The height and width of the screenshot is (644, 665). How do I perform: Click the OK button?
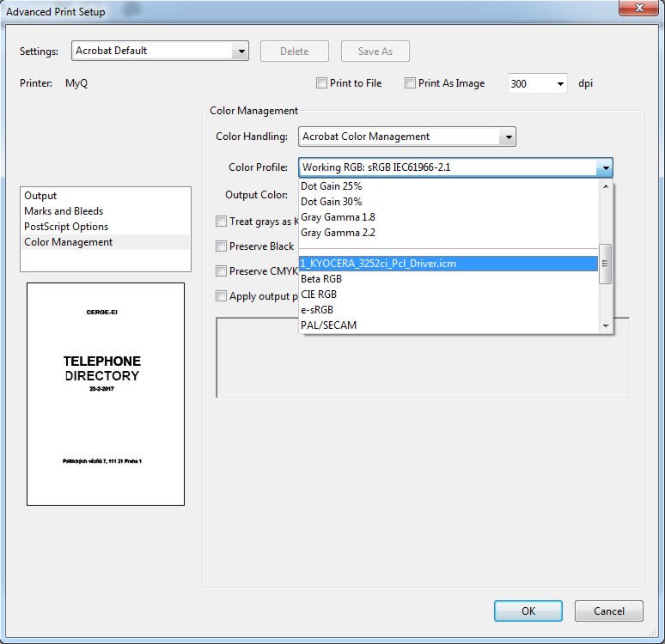pos(528,611)
